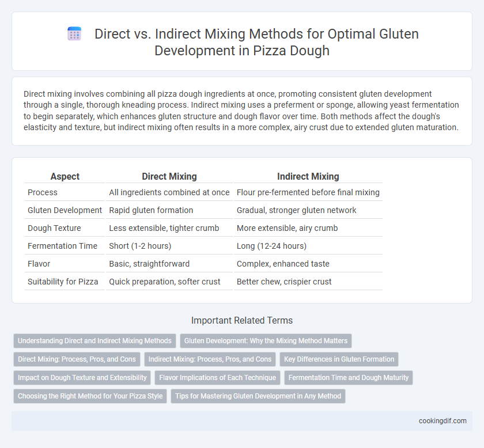
Task: Select the 'Indirect Mixing' column header
Action: (308, 176)
